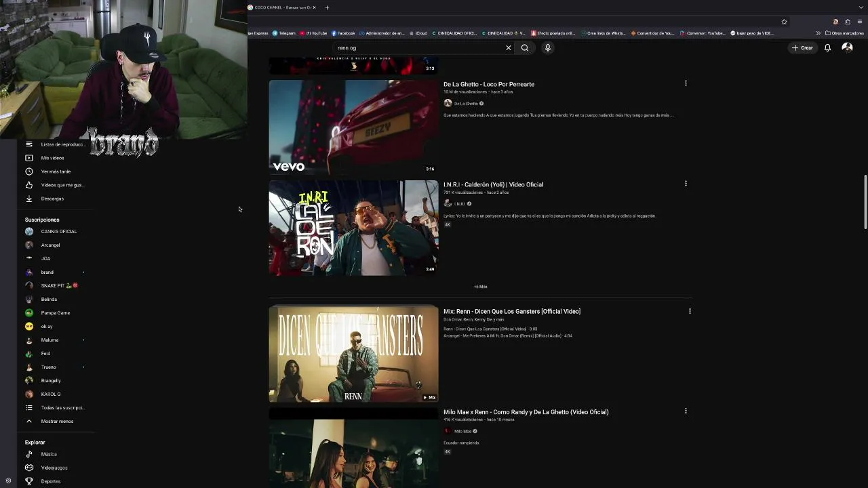Open the notifications bell
This screenshot has height=488, width=868.
pyautogui.click(x=827, y=48)
